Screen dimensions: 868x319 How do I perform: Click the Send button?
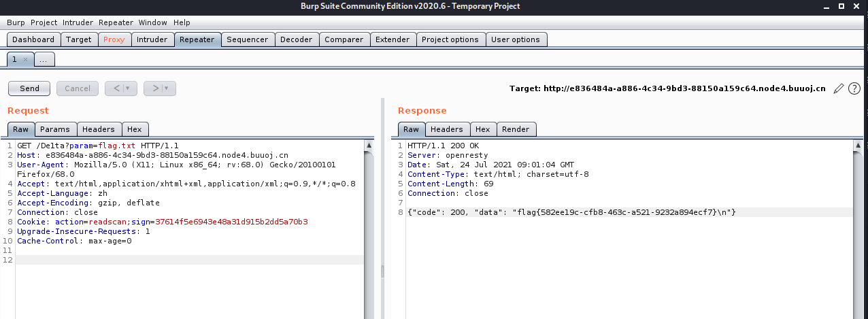[29, 88]
